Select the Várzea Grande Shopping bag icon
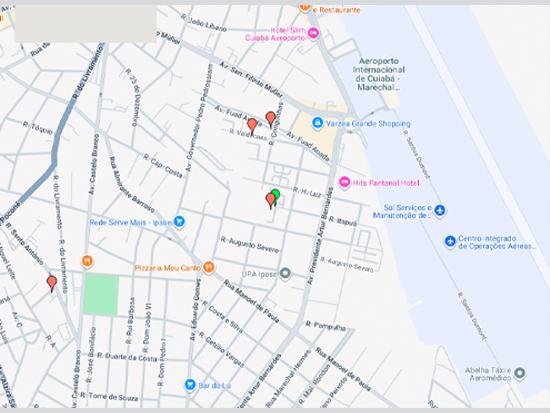Screen dimensions: 550x413 point(317,123)
